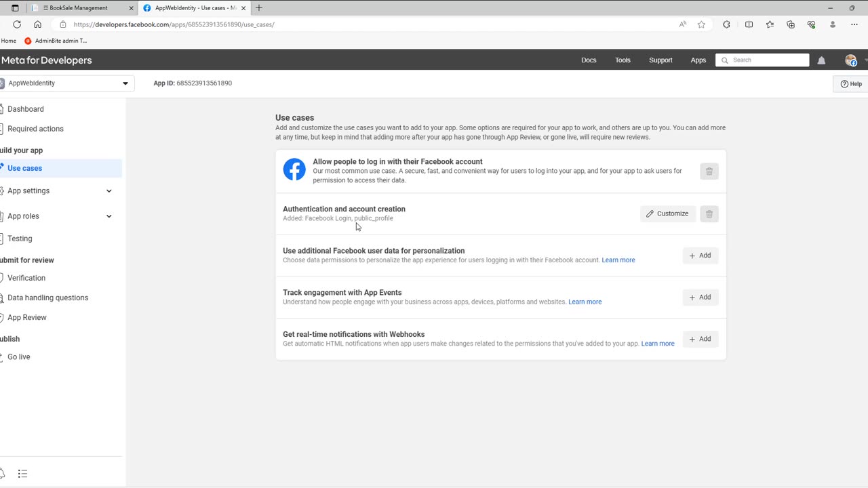This screenshot has height=488, width=868.
Task: Open the AppWebIdentity app selector dropdown
Action: 66,83
